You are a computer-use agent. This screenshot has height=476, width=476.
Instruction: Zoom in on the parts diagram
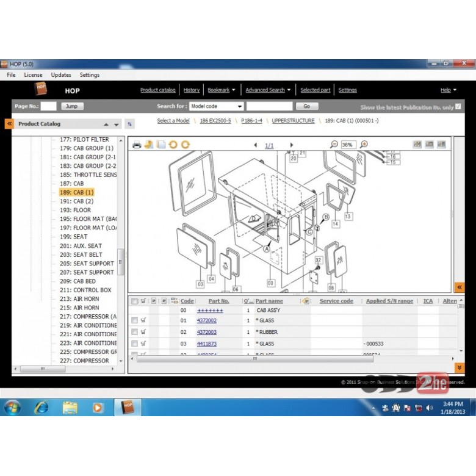tap(364, 145)
